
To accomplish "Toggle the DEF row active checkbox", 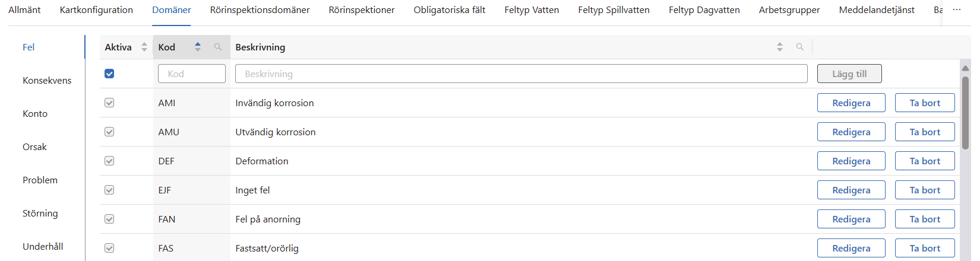I will pyautogui.click(x=109, y=161).
